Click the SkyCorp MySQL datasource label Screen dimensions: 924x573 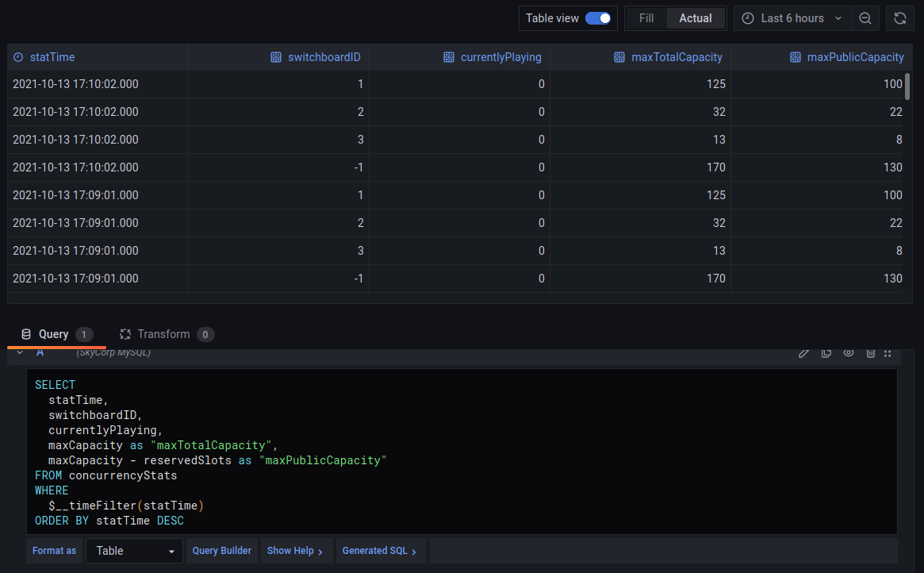[113, 352]
